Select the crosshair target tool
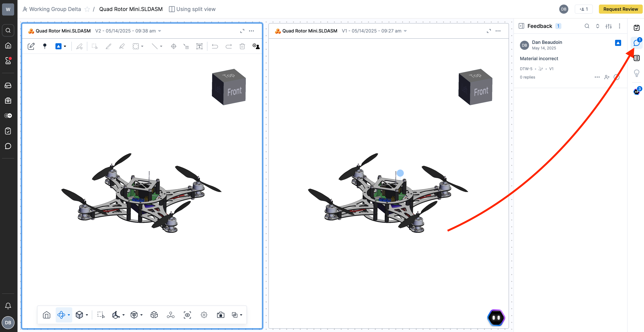Image resolution: width=644 pixels, height=332 pixels. [x=173, y=46]
